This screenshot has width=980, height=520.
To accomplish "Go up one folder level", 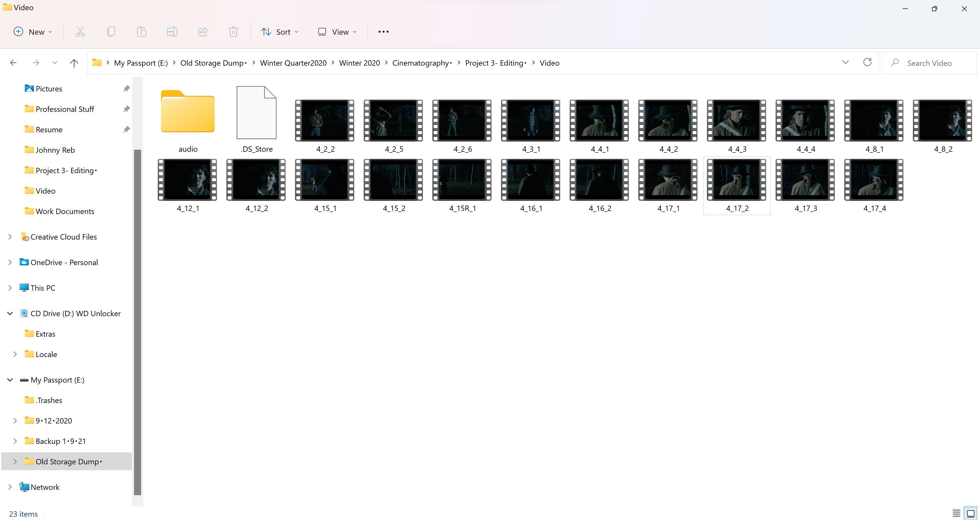I will 74,63.
